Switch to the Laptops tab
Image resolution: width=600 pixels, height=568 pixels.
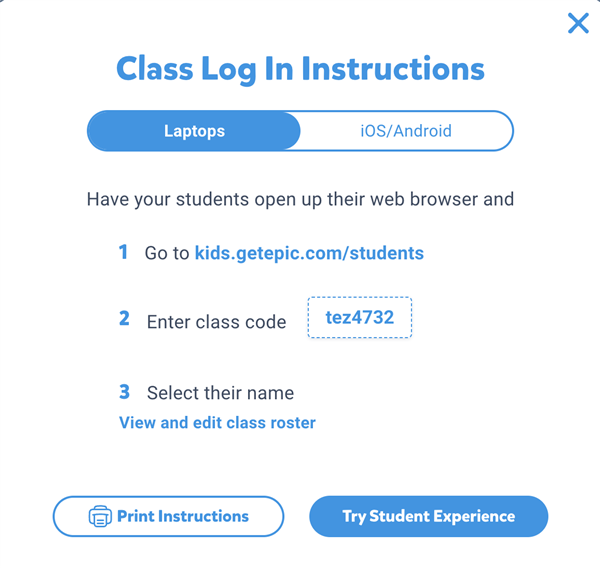tap(194, 131)
